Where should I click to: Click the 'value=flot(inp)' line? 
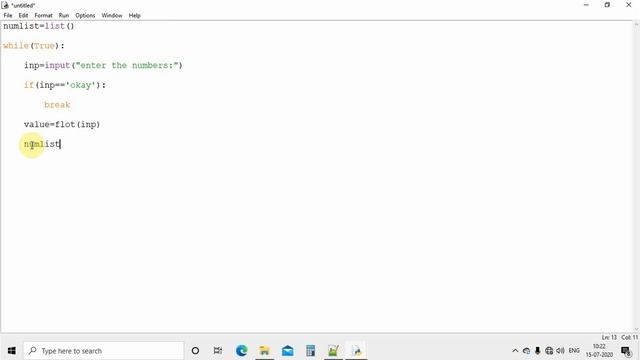[x=62, y=124]
